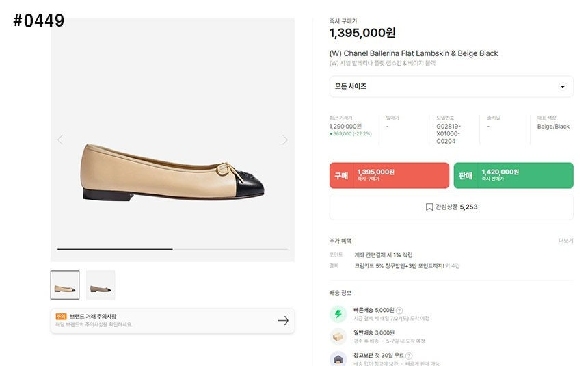Click the 관심상품 5,253 wishlist button

(451, 207)
